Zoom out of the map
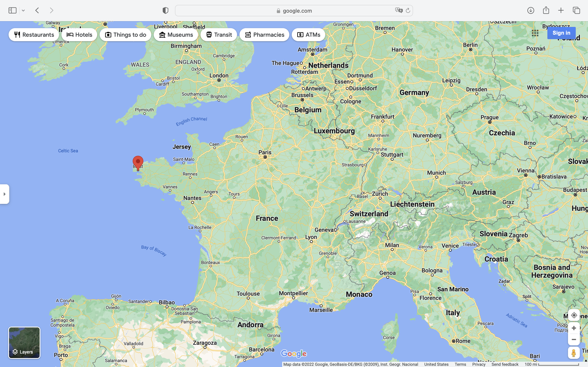Screen dimensions: 588x367 tap(574, 339)
